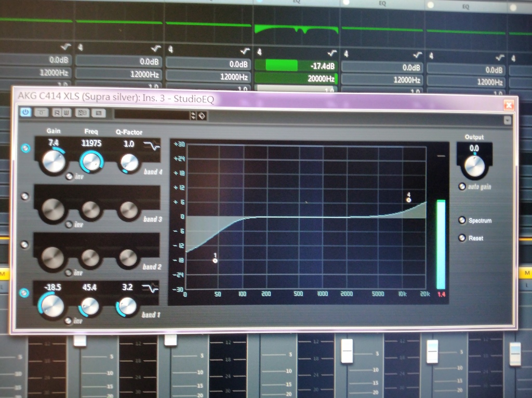532x398 pixels.
Task: Click the Output gain knob
Action: point(474,166)
